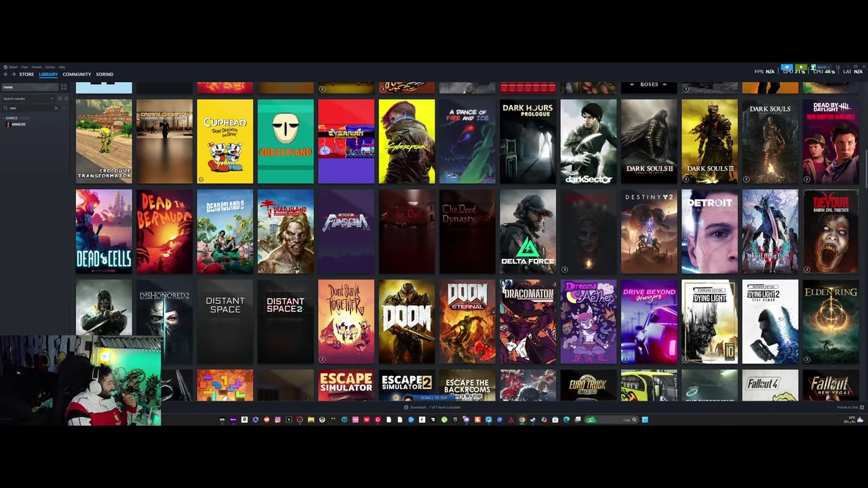Open the SORIND profile tab
Image resolution: width=868 pixels, height=488 pixels.
104,75
